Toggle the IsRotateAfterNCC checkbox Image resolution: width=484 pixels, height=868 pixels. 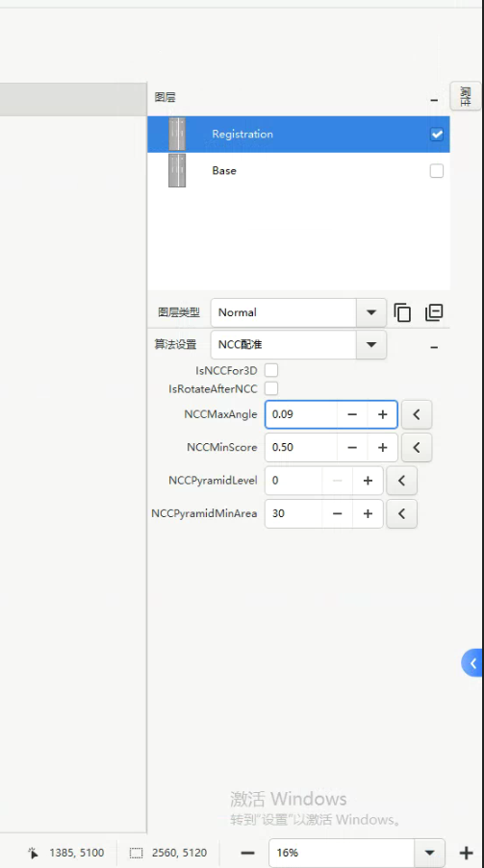tap(271, 388)
